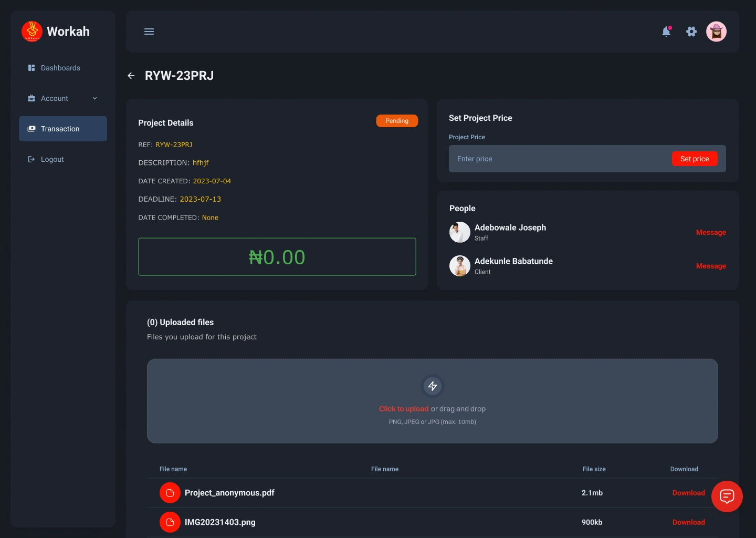Message Adekunle Babatunde
756x538 pixels.
pyautogui.click(x=711, y=266)
